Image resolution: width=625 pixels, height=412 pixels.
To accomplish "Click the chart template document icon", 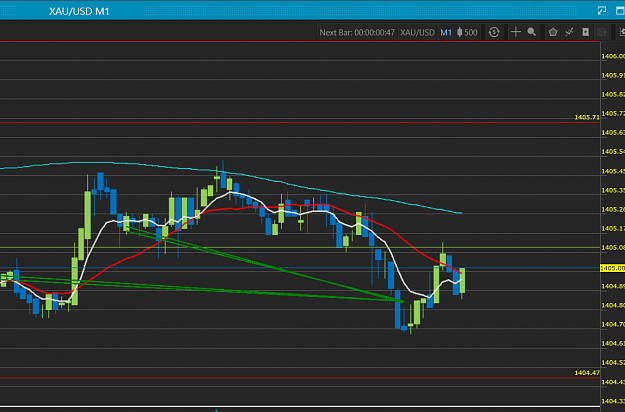I will 585,32.
